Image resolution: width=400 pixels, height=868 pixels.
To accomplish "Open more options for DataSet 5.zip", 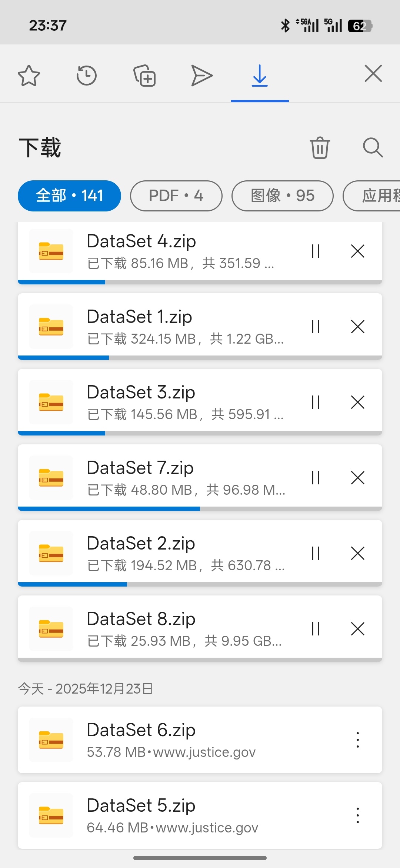I will click(x=358, y=815).
